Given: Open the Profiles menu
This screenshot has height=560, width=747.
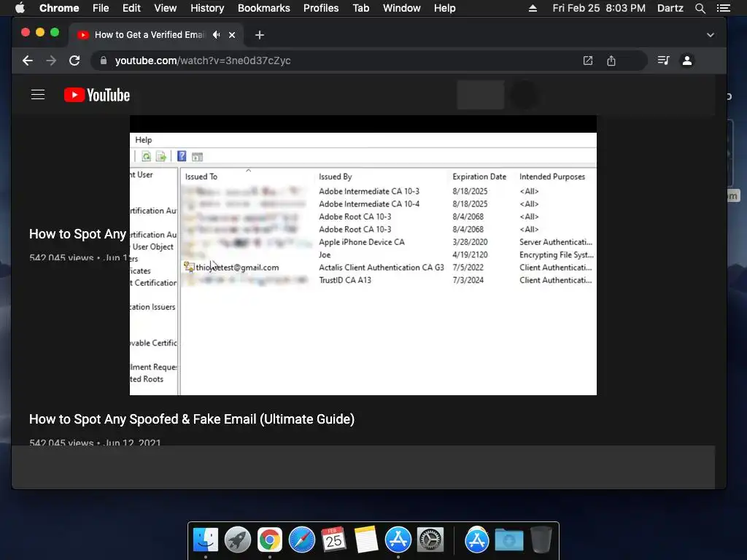Looking at the screenshot, I should pos(321,8).
